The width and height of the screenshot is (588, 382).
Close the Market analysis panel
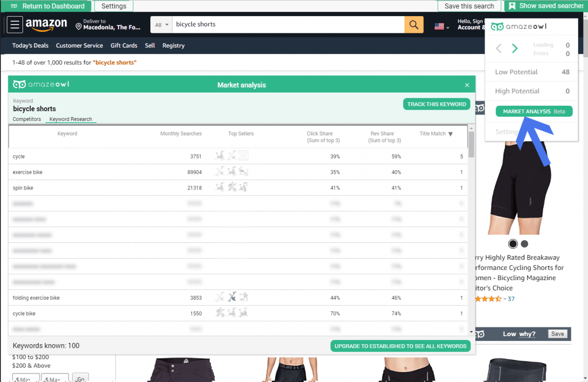pyautogui.click(x=467, y=85)
